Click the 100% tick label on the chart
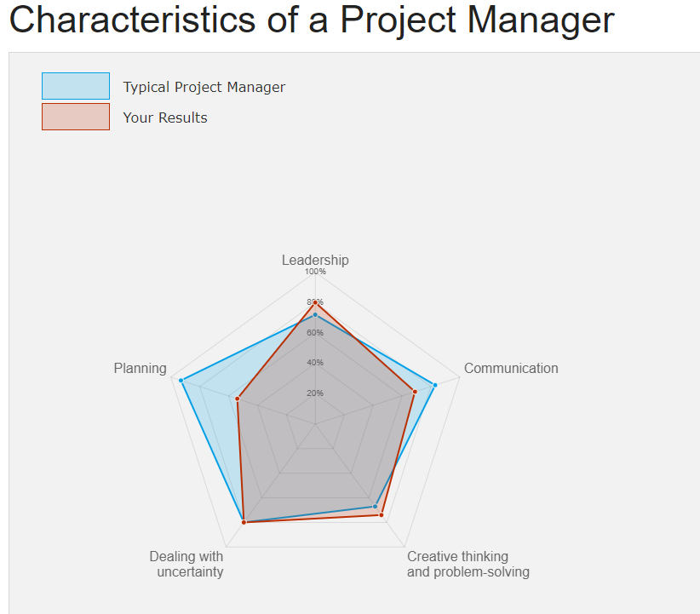Viewport: 700px width, 614px height. click(x=315, y=272)
